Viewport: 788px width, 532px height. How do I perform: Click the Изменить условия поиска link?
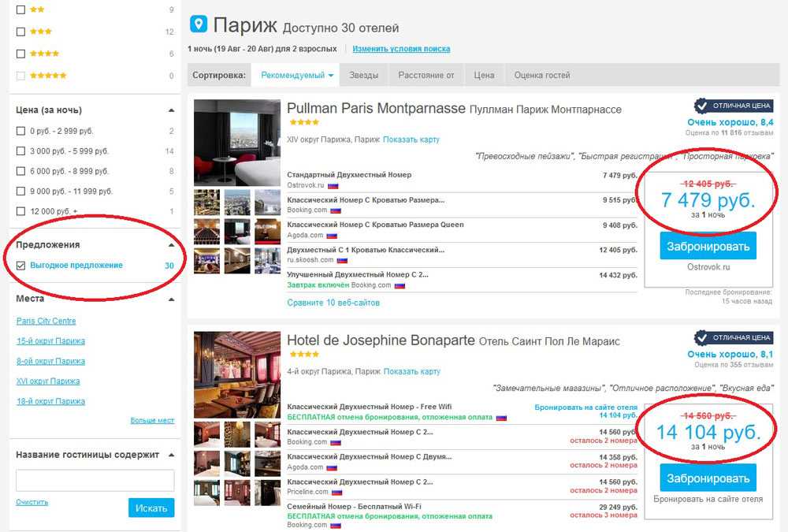pos(401,49)
